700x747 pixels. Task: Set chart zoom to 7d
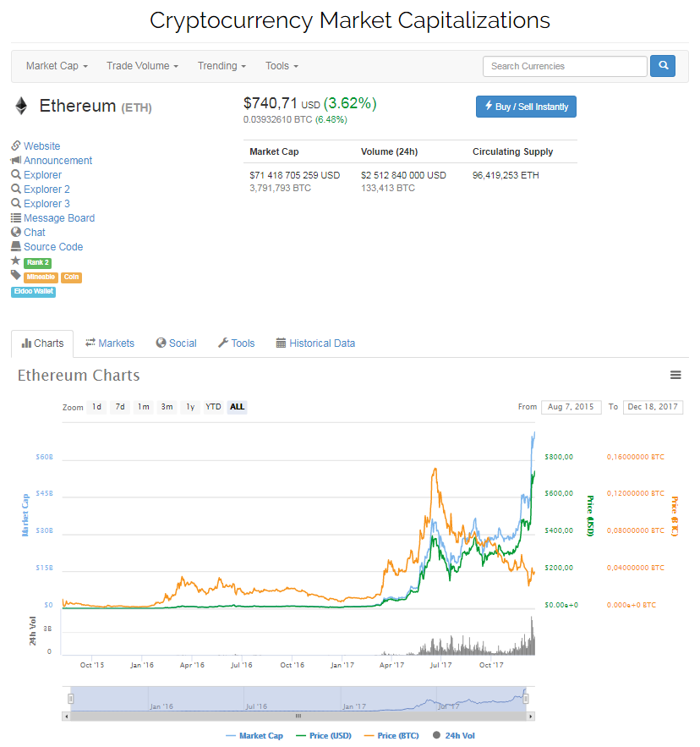[x=120, y=407]
